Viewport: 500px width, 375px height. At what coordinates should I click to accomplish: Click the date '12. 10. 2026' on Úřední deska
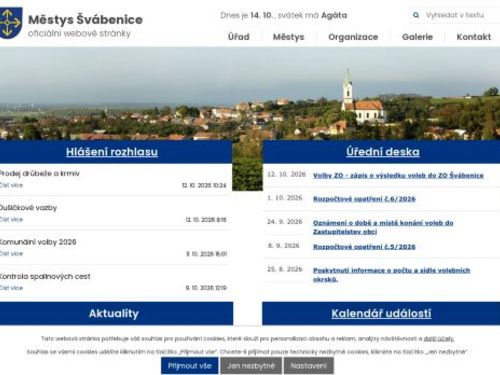(287, 174)
